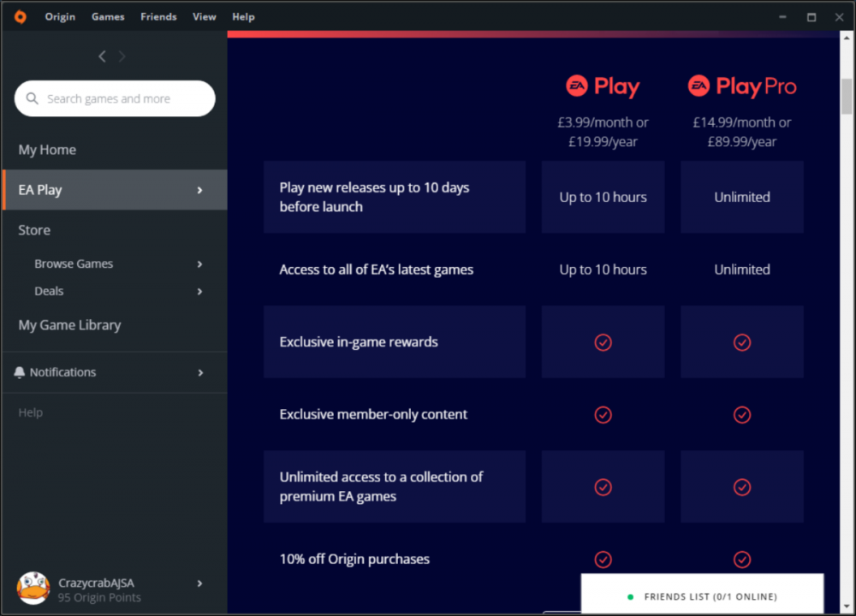Click the 95 Origin Points text

[x=99, y=598]
